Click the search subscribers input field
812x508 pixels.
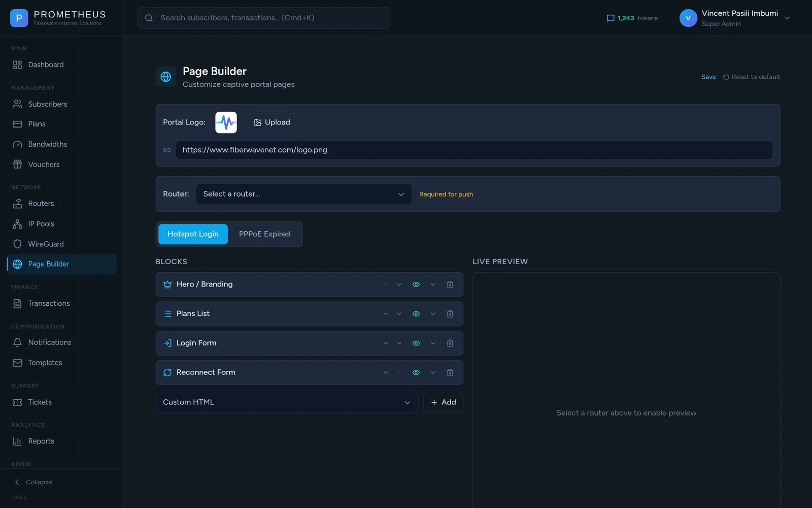click(x=264, y=18)
